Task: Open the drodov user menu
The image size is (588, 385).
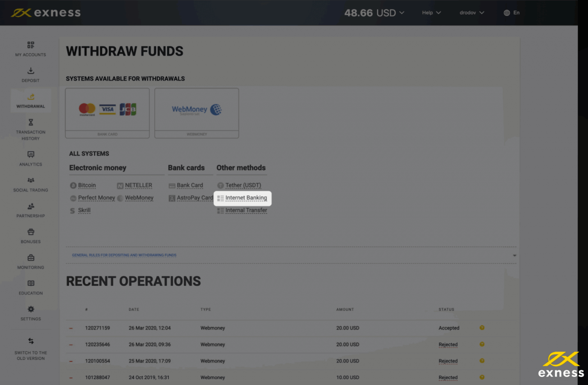Action: pos(472,12)
